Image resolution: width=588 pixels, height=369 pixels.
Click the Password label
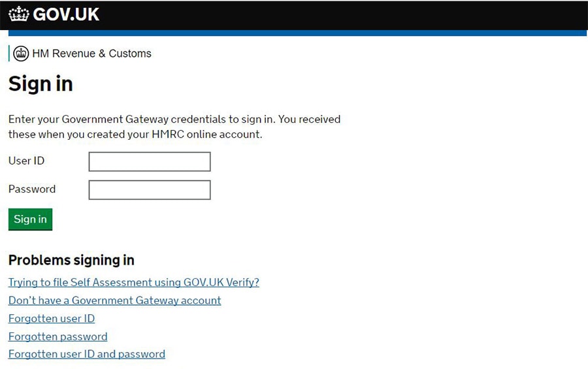click(32, 189)
